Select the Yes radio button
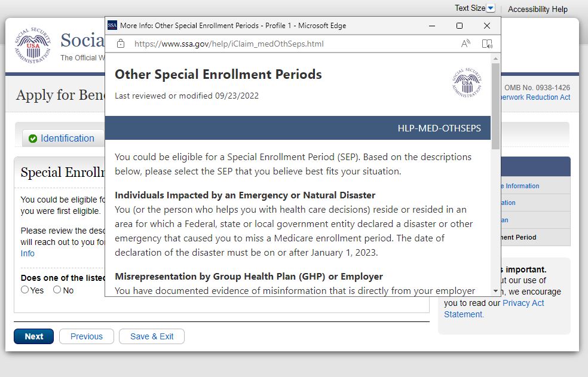Screen dimensions: 588x377 click(x=25, y=290)
